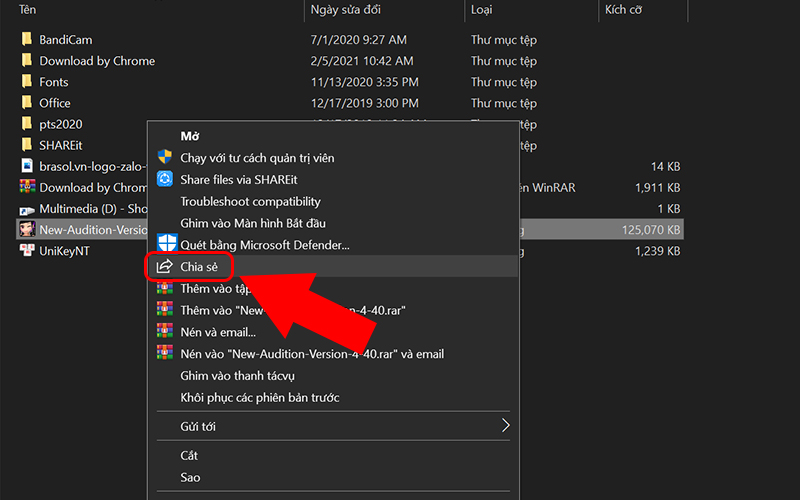Choose Share files via SHAREit
The width and height of the screenshot is (800, 500).
point(239,180)
